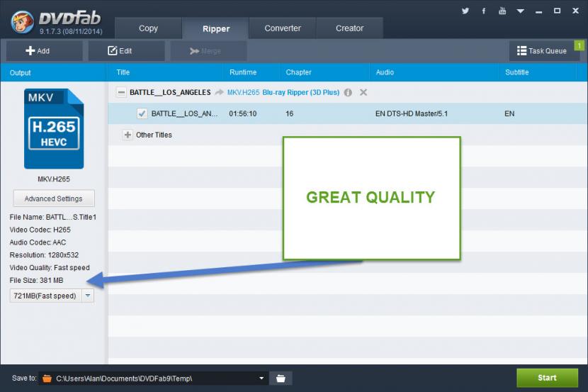588x392 pixels.
Task: Click the MKV H.265 HEVC profile thumbnail
Action: [x=54, y=129]
